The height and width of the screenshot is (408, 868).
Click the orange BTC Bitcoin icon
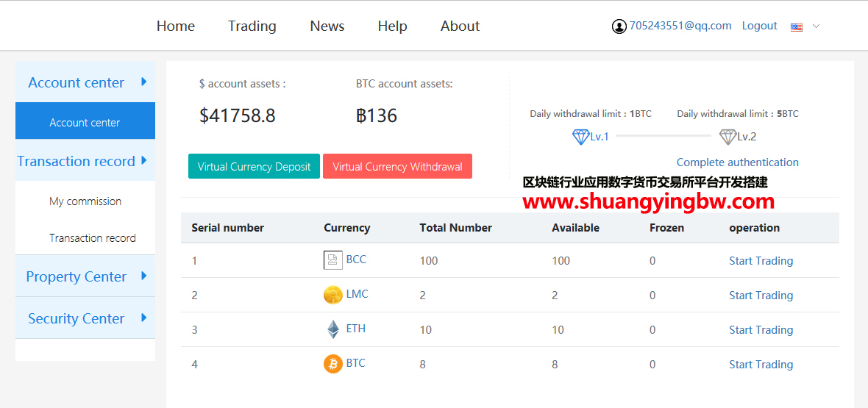click(x=332, y=364)
